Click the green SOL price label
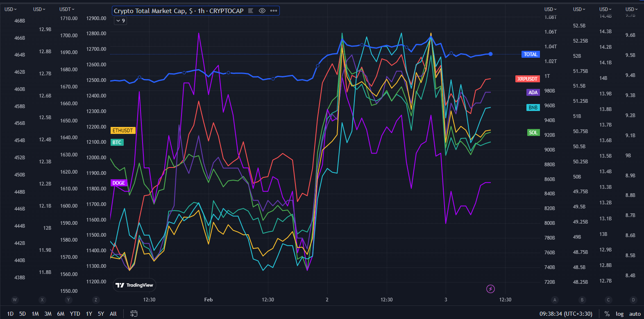Viewport: 644px width, 319px height. pos(533,132)
